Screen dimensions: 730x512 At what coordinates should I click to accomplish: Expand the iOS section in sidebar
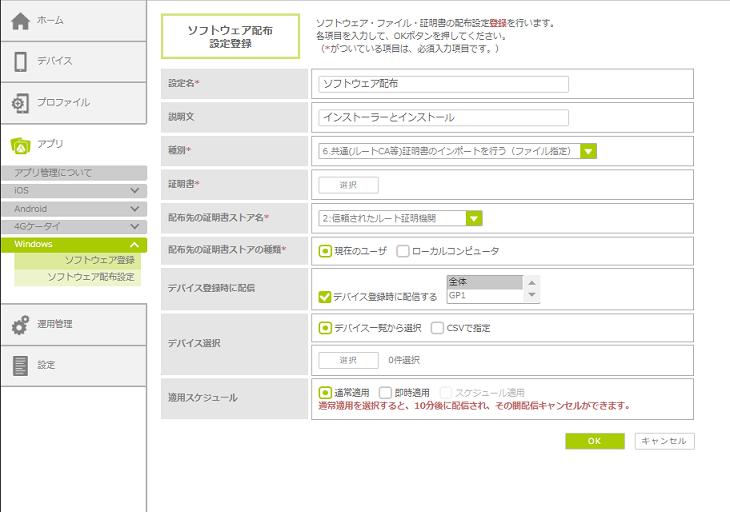(x=134, y=190)
